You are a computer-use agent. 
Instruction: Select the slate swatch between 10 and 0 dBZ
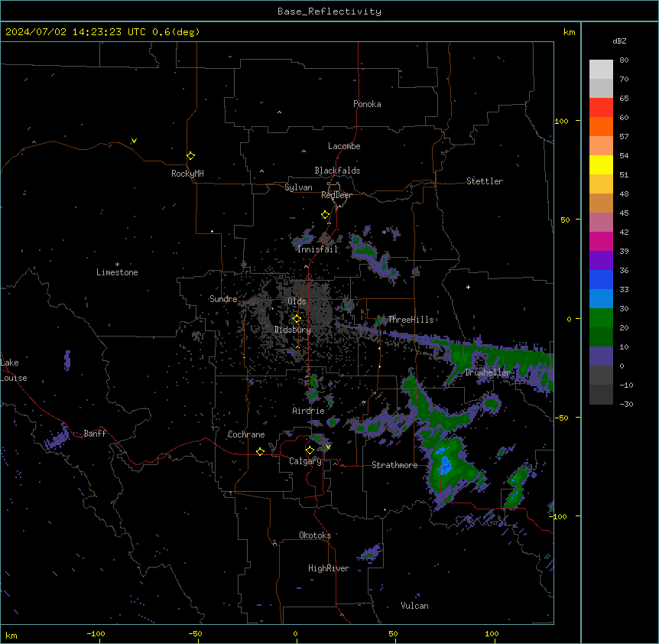(x=601, y=356)
